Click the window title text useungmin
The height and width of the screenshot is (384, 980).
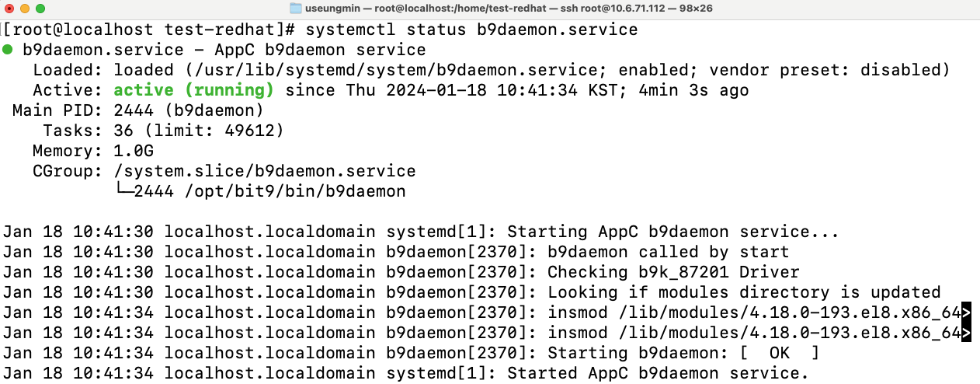coord(331,9)
